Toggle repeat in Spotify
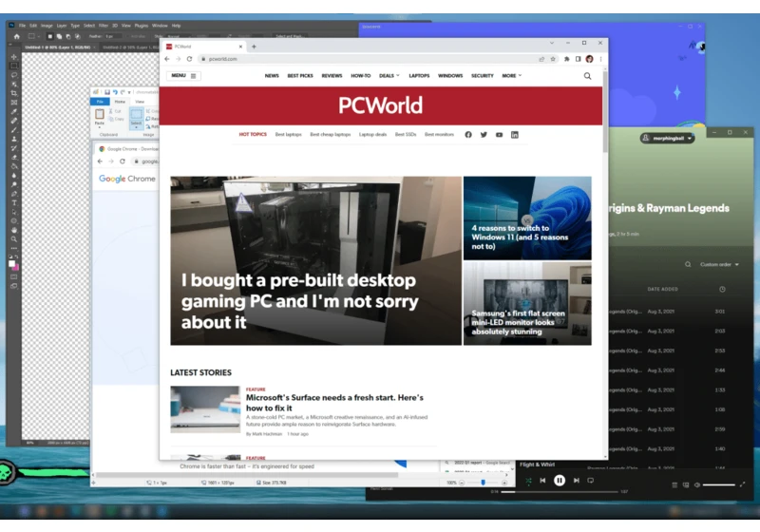Image resolution: width=760 pixels, height=532 pixels. (590, 480)
